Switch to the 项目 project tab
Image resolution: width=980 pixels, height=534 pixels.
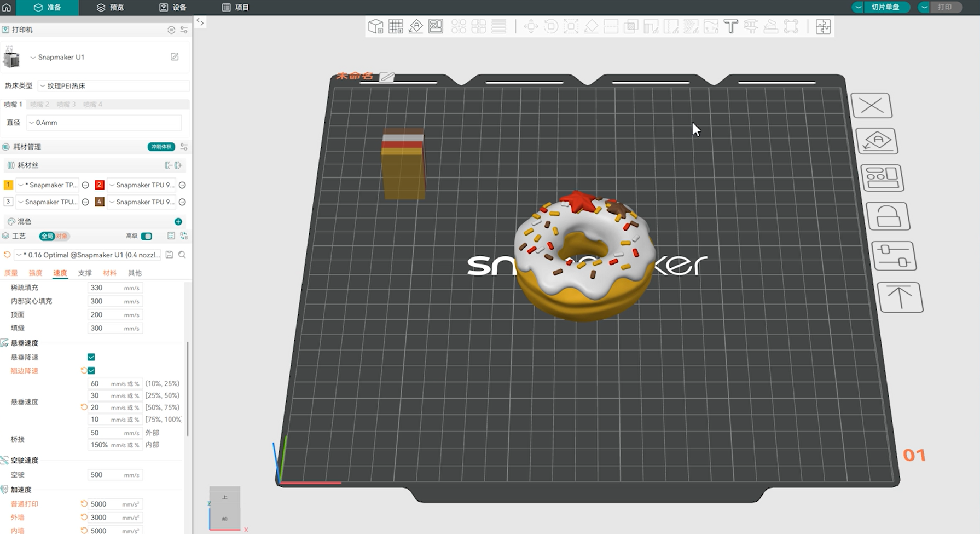pyautogui.click(x=235, y=7)
